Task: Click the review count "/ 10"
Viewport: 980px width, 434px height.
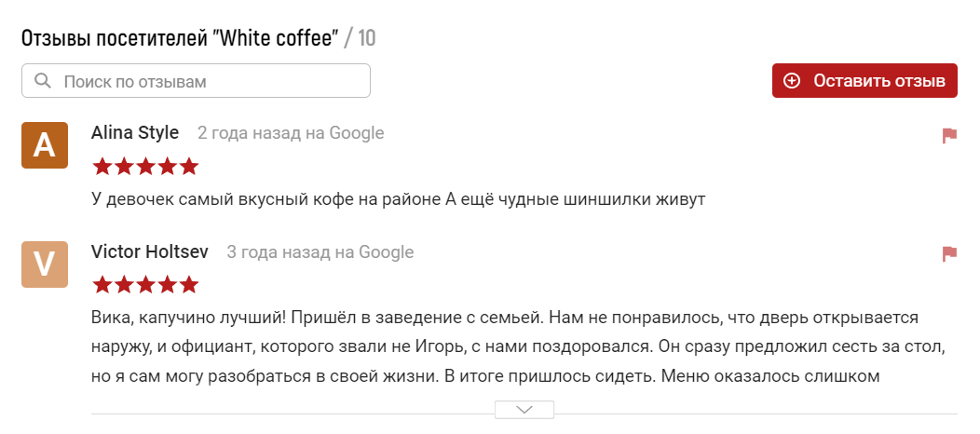Action: point(361,39)
